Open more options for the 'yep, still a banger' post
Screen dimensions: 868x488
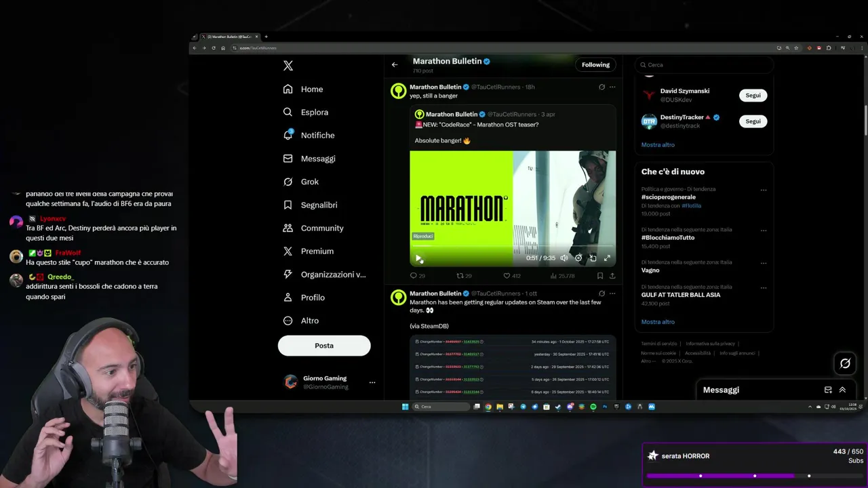(x=612, y=87)
